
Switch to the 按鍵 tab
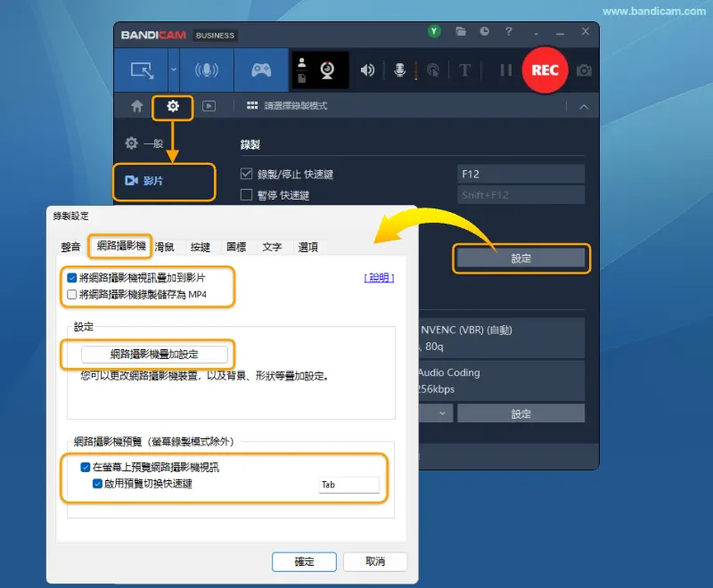pyautogui.click(x=200, y=247)
